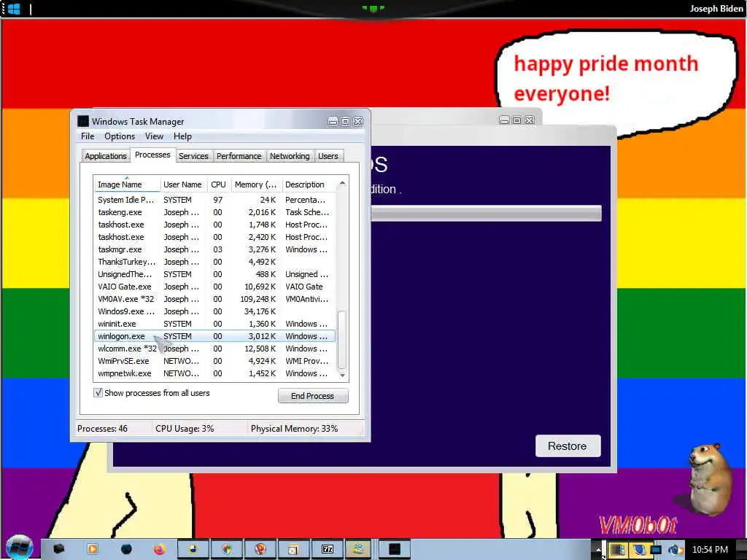Click the Restore button

568,446
